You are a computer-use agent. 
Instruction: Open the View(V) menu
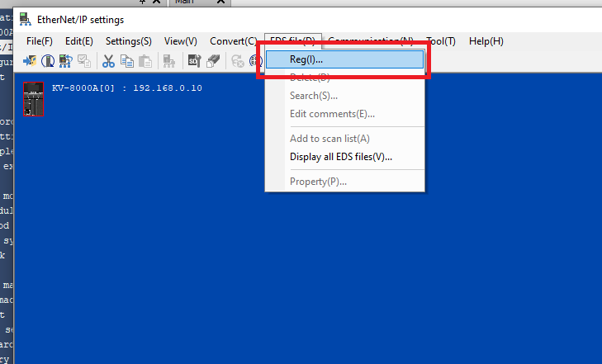pos(181,40)
